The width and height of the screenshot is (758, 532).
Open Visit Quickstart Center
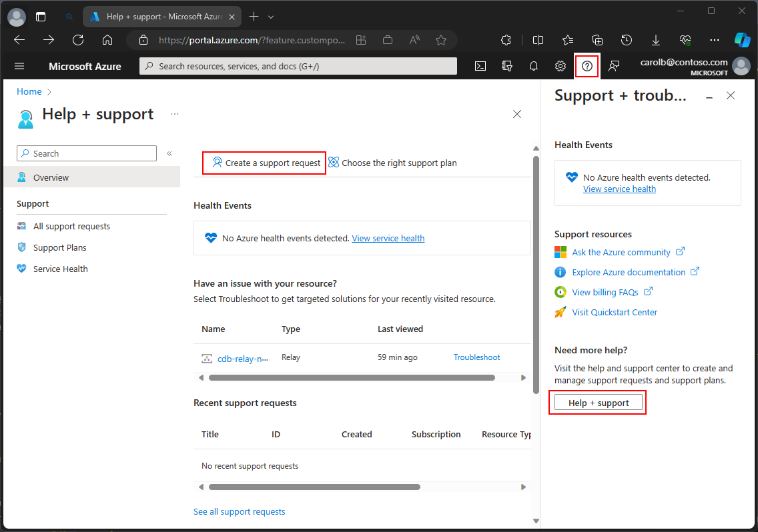(615, 312)
